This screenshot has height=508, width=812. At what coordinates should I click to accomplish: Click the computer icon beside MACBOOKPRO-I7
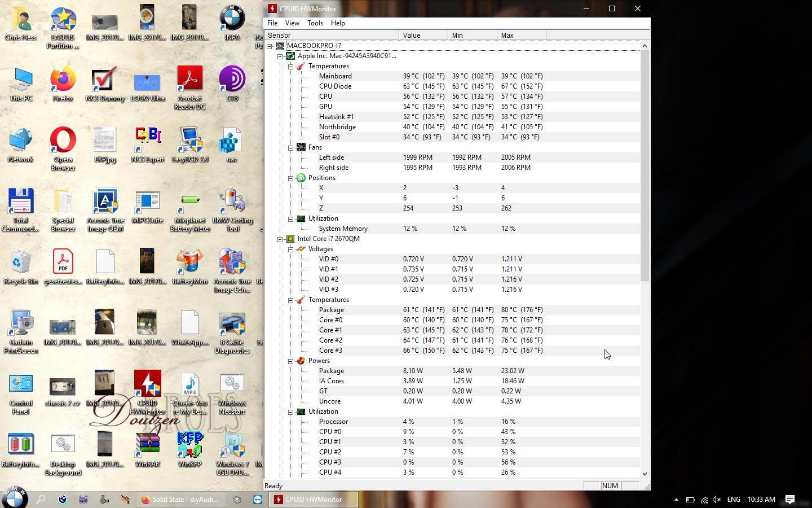[x=280, y=46]
